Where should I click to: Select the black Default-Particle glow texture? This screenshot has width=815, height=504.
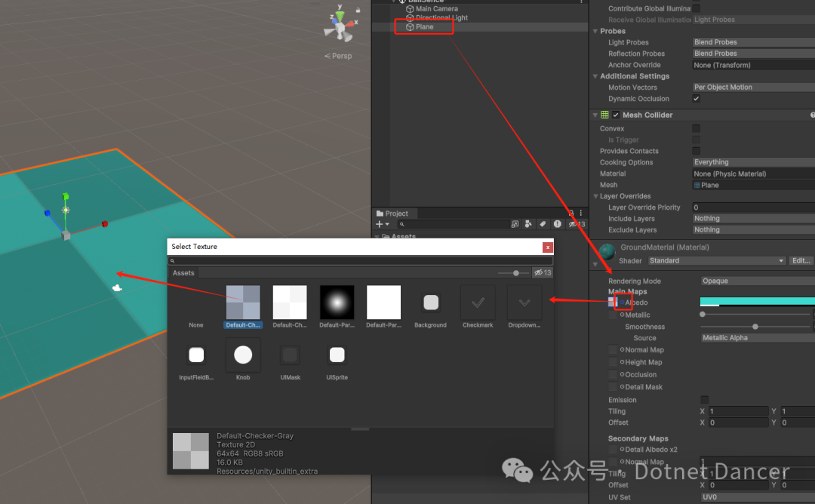(337, 306)
